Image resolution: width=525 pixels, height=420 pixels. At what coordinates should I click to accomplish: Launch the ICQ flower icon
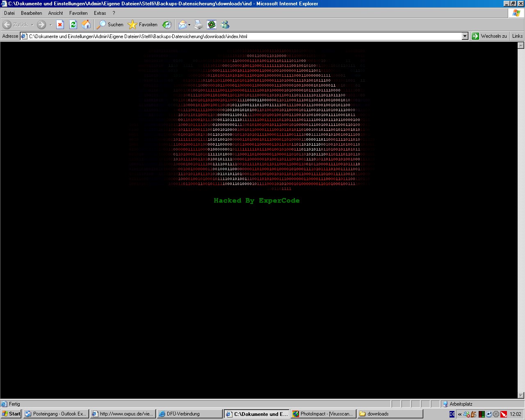(x=212, y=25)
